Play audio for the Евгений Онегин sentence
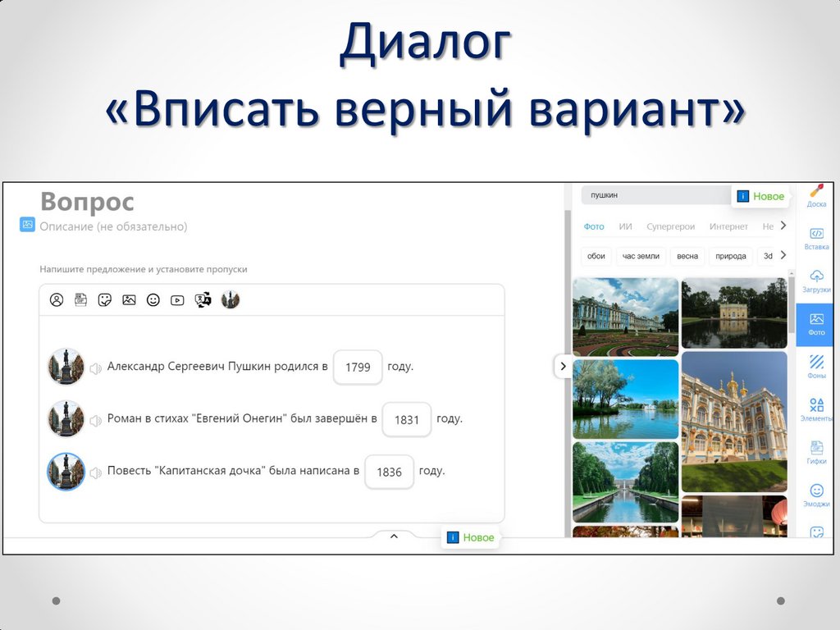This screenshot has width=840, height=630. [x=95, y=421]
